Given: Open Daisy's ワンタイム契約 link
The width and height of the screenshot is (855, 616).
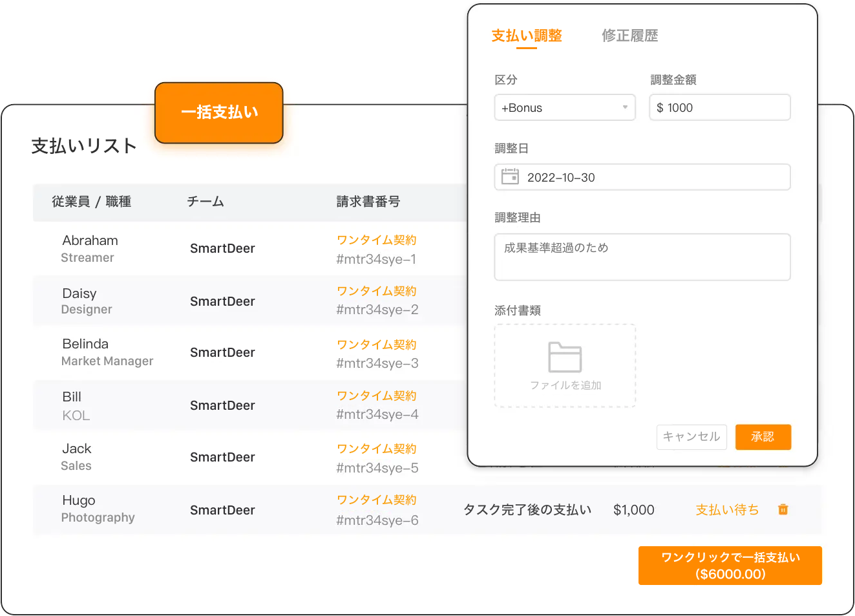Looking at the screenshot, I should 376,291.
